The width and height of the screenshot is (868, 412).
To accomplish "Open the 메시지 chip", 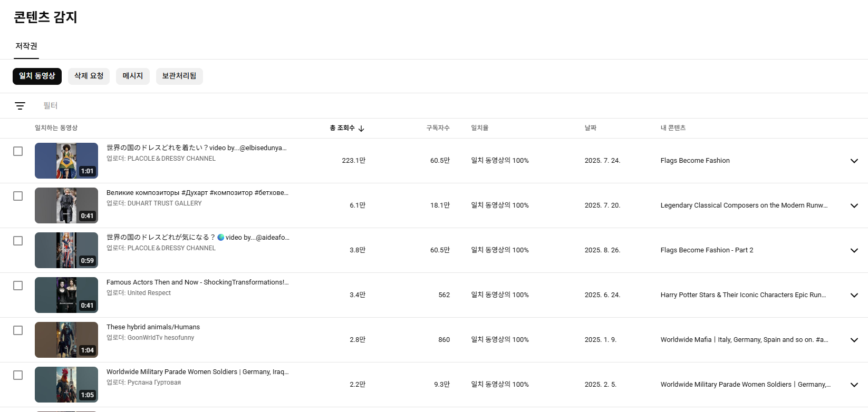I will pyautogui.click(x=133, y=76).
